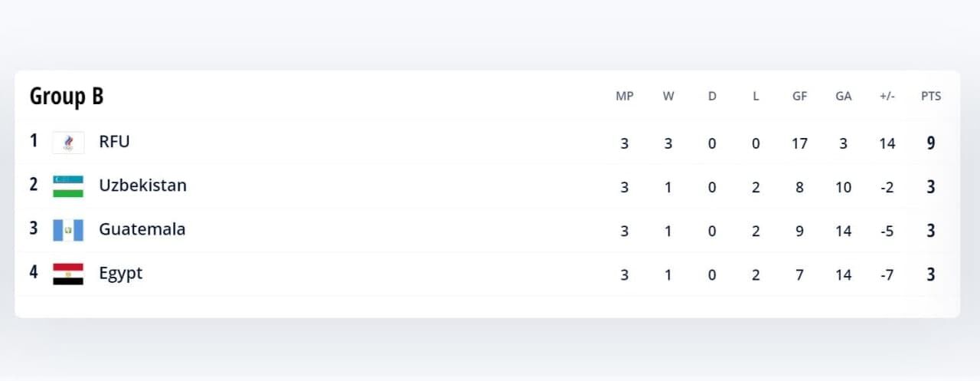Click the PTS column header
The width and height of the screenshot is (980, 381).
[x=931, y=97]
